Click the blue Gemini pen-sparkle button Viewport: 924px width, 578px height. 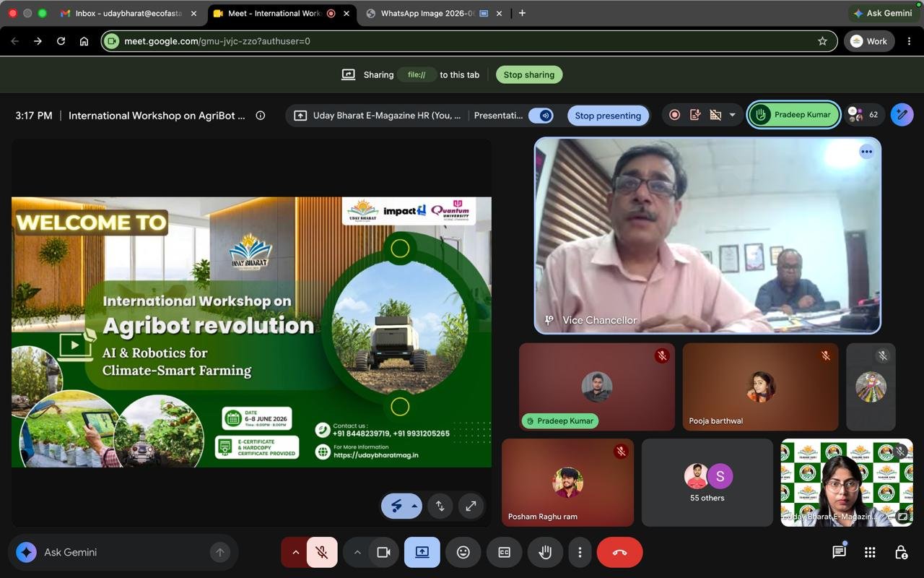coord(902,115)
